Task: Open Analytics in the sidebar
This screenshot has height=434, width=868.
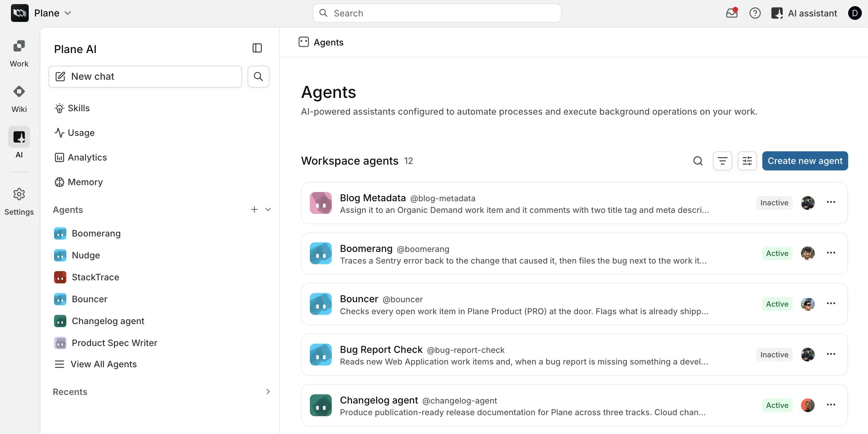Action: tap(80, 157)
